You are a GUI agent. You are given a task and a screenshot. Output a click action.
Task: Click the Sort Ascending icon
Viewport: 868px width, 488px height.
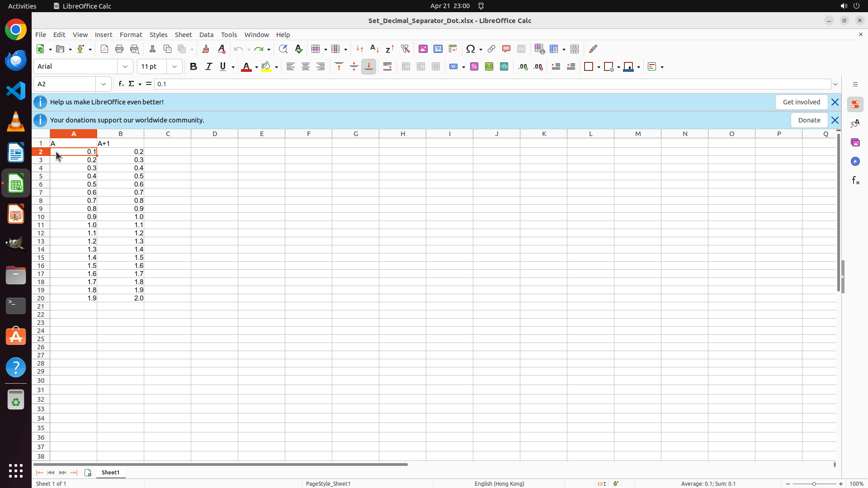pos(374,49)
